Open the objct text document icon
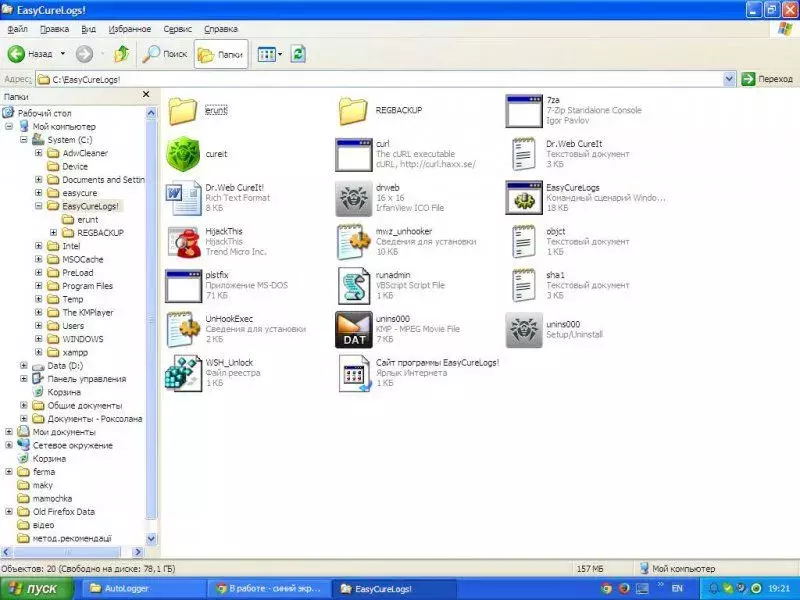 click(x=524, y=242)
